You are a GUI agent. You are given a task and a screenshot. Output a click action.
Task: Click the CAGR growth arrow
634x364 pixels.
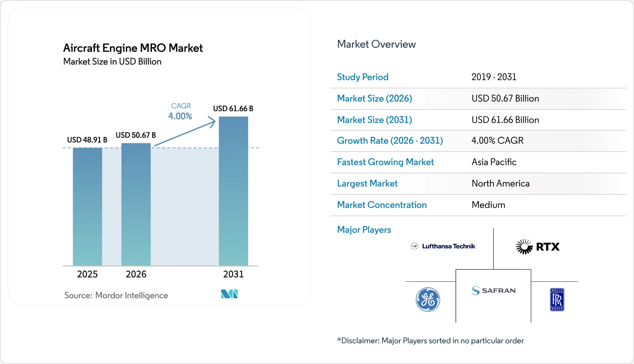pos(185,132)
